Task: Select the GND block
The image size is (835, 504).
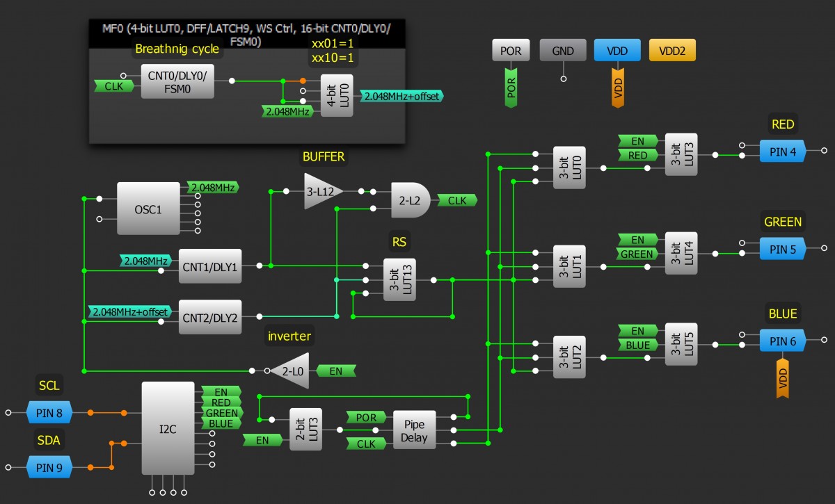Action: pos(563,51)
